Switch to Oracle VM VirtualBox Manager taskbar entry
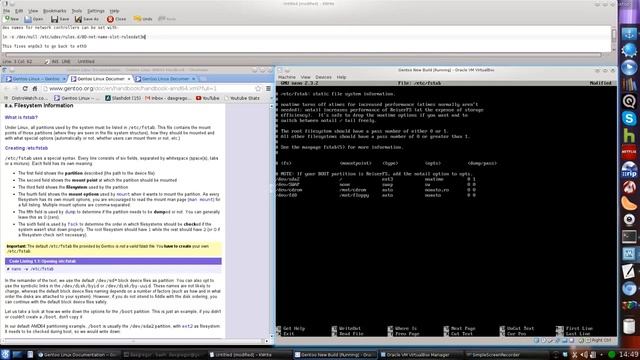Viewport: 640px width, 360px height. 419,355
